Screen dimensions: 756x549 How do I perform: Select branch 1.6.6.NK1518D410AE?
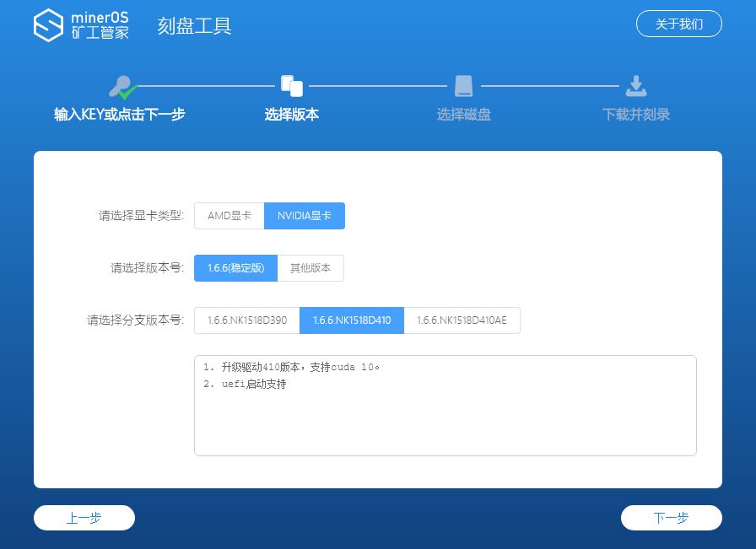pos(462,320)
